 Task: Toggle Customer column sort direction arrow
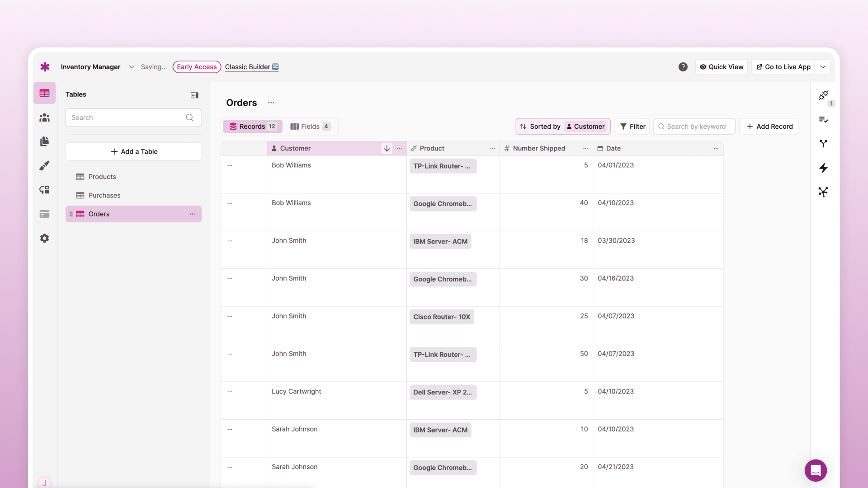[x=387, y=148]
